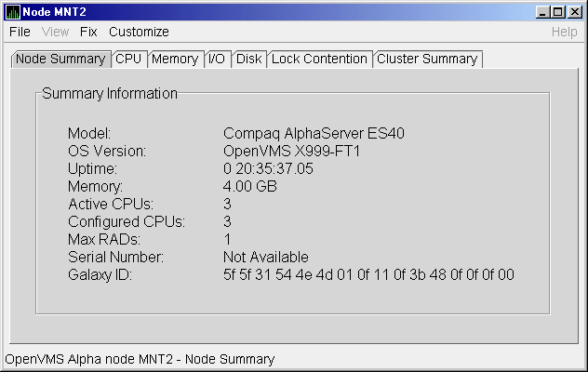
Task: Open the File menu
Action: tap(20, 32)
